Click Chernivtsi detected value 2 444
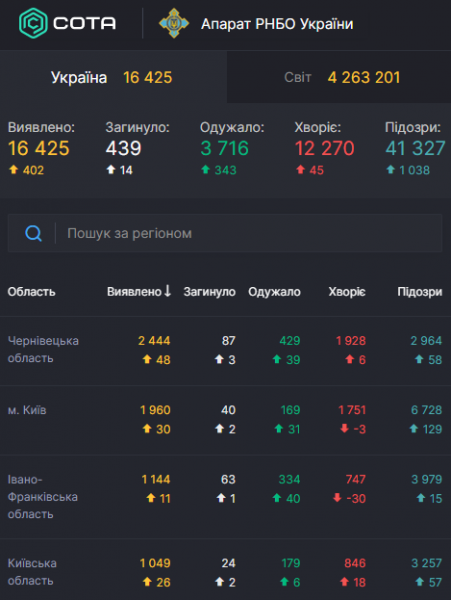The width and height of the screenshot is (451, 600). coord(154,341)
